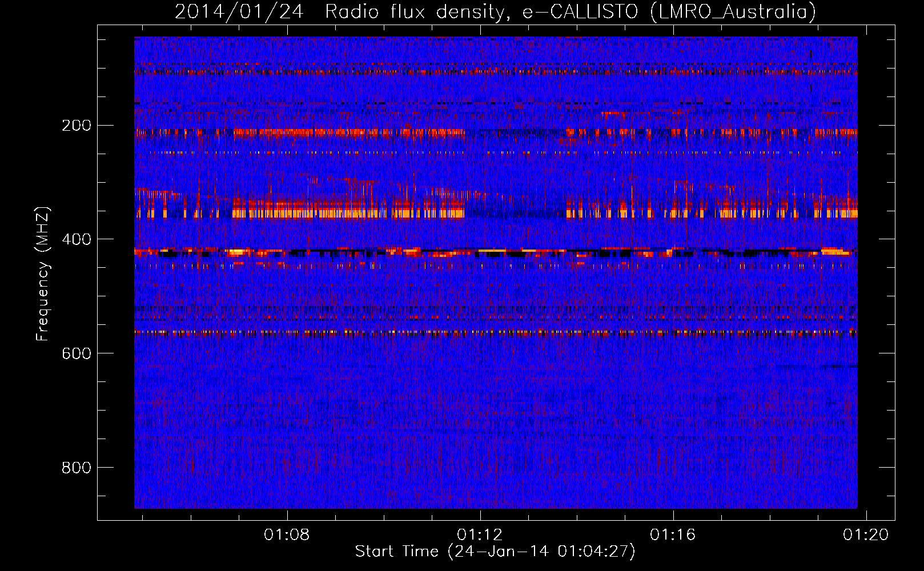Click the 01:20 time axis label

tap(866, 534)
